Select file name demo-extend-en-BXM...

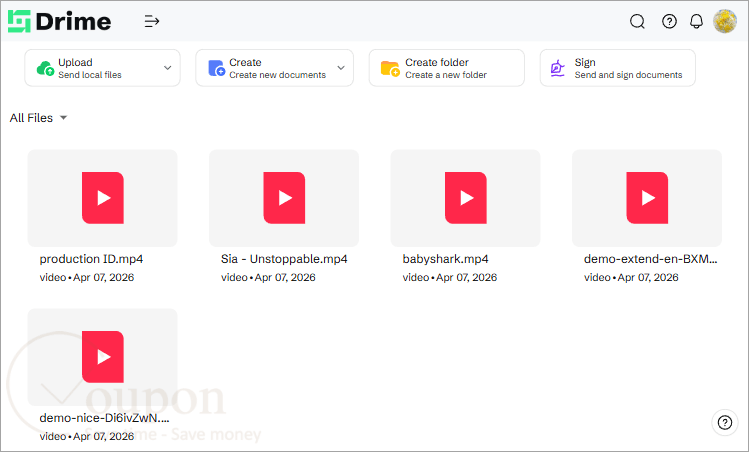(x=651, y=259)
